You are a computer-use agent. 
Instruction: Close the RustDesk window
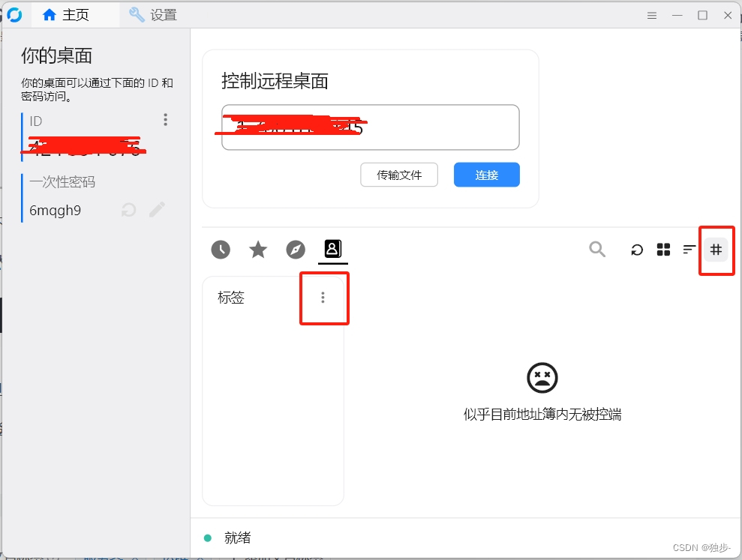click(x=728, y=15)
